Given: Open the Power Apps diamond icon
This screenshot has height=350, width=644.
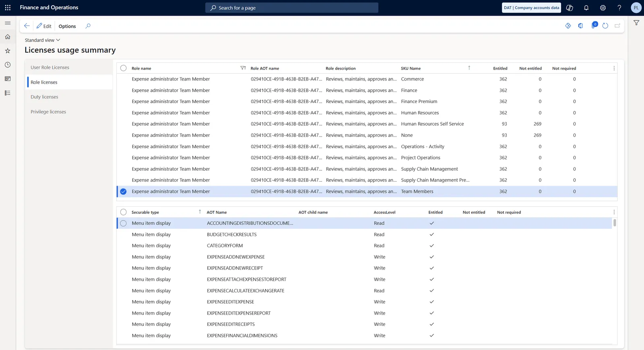Looking at the screenshot, I should point(568,26).
